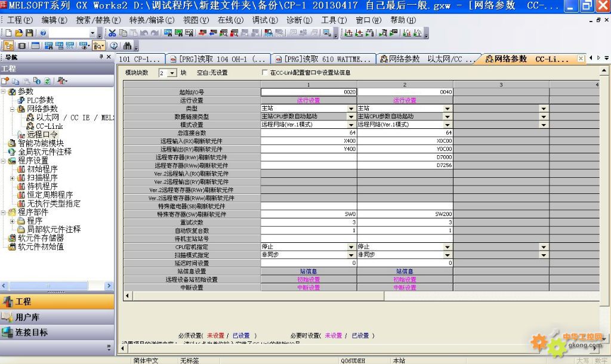611x364 pixels.
Task: Click 站信息 button for module 1
Action: click(x=308, y=272)
